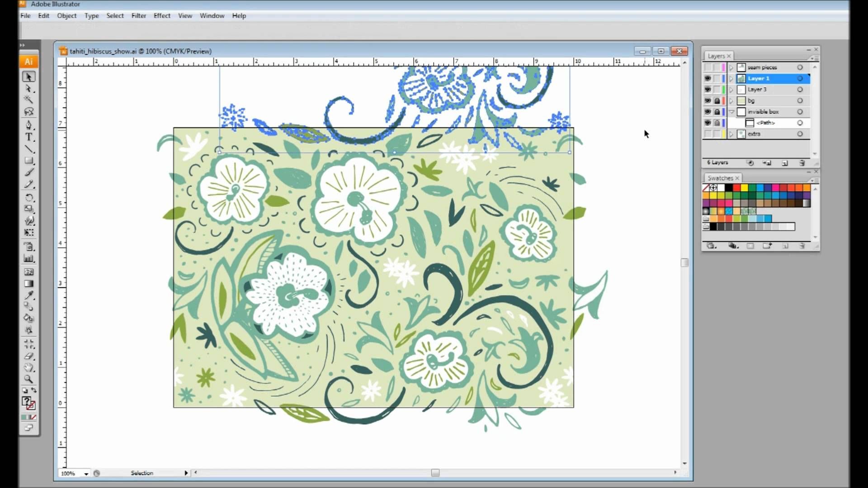The image size is (868, 488).
Task: Select the Eyedropper tool
Action: [x=28, y=296]
